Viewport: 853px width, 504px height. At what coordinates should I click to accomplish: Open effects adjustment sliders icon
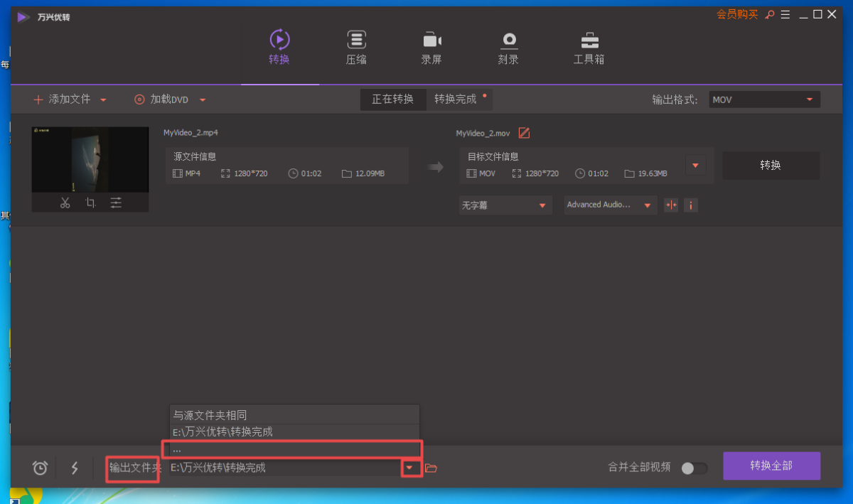click(x=116, y=203)
